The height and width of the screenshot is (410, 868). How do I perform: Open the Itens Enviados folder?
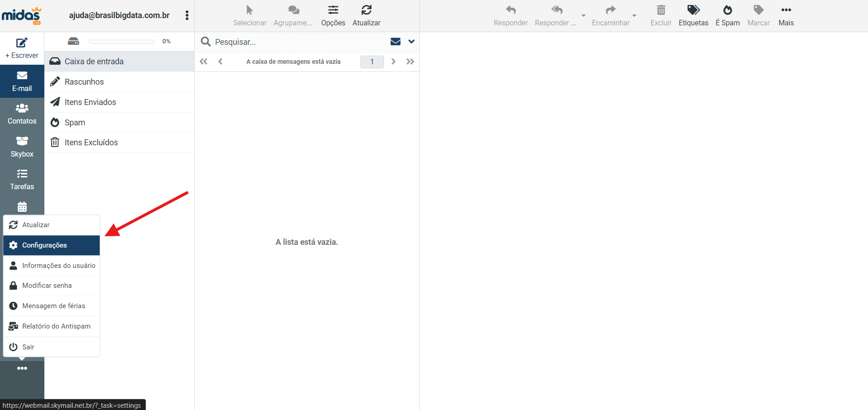(90, 102)
